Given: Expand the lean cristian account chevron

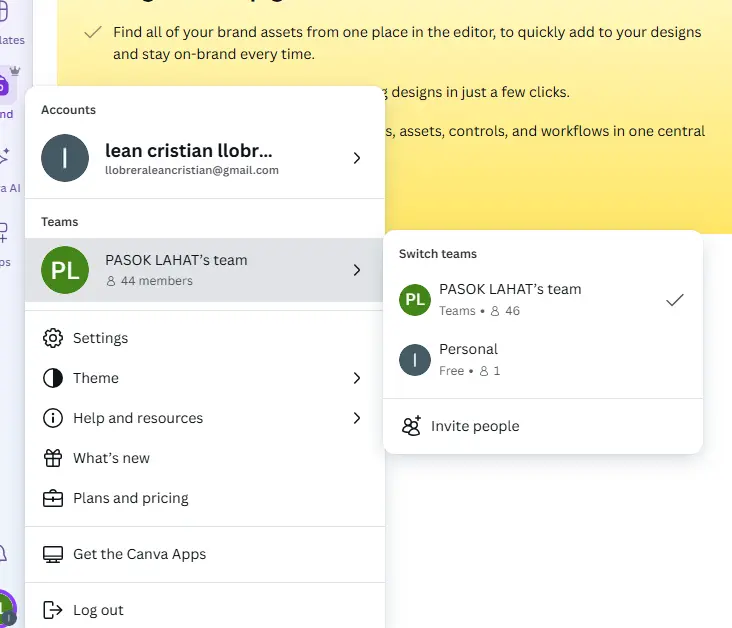Looking at the screenshot, I should pyautogui.click(x=357, y=158).
